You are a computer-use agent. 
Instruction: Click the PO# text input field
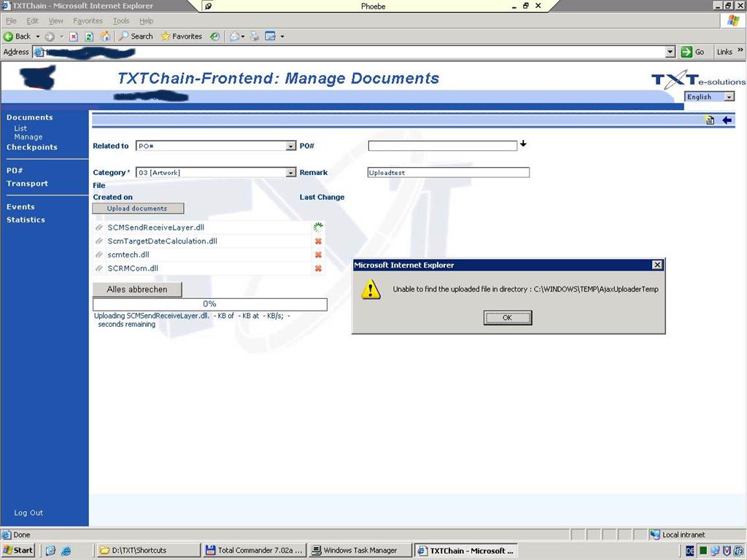443,146
